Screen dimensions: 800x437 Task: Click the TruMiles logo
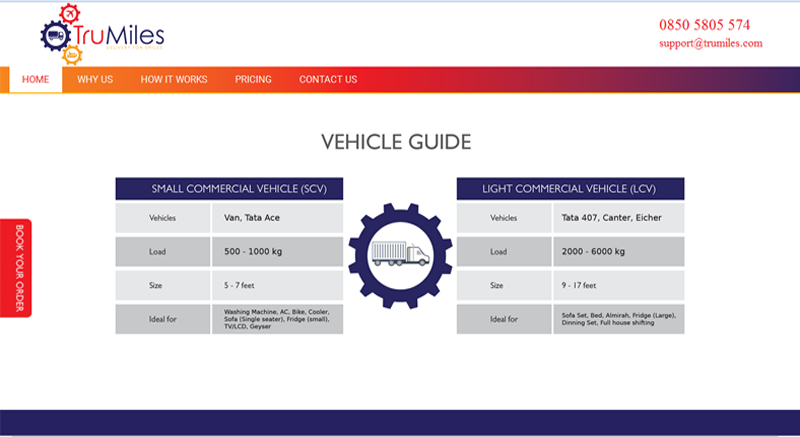click(102, 34)
